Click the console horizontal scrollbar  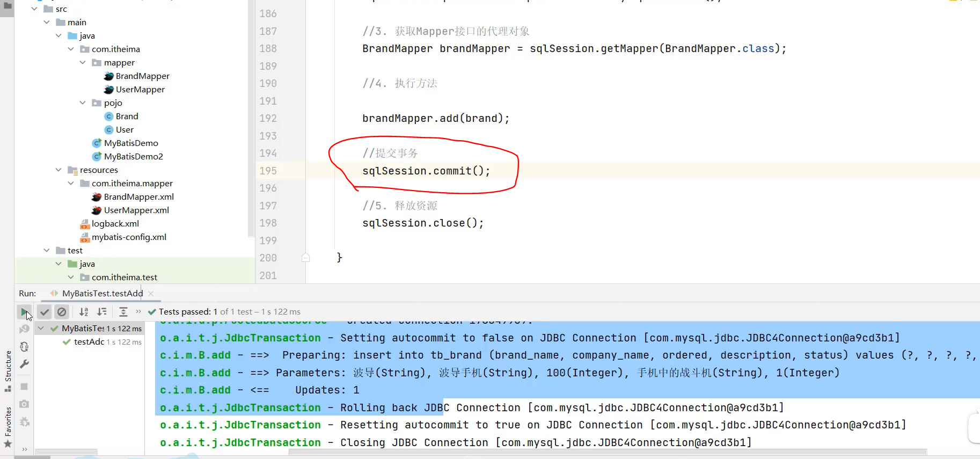click(608, 452)
